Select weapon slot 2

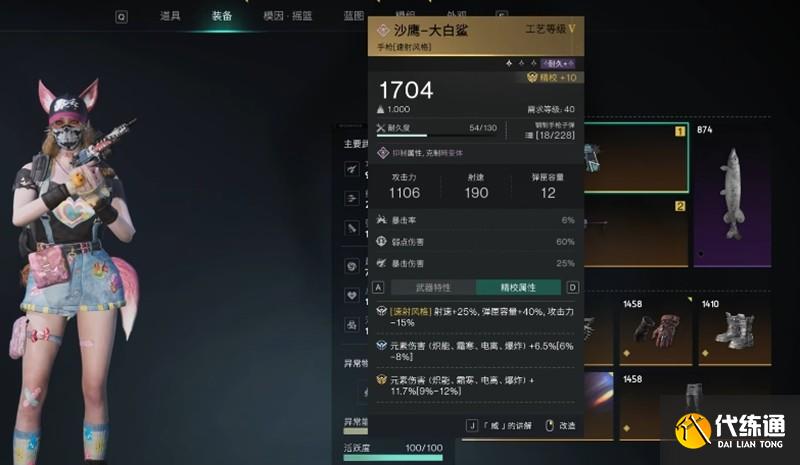click(x=636, y=233)
